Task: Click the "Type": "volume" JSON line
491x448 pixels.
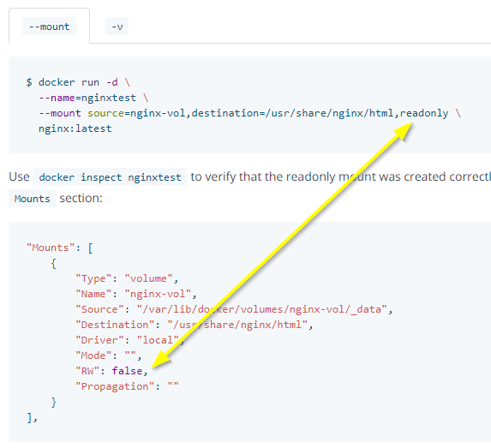Action: tap(127, 278)
